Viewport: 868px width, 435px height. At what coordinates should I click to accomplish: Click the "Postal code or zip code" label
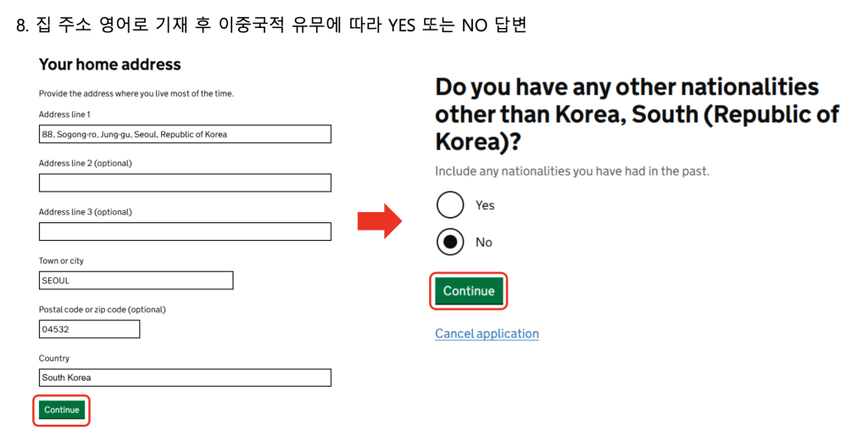click(x=102, y=310)
